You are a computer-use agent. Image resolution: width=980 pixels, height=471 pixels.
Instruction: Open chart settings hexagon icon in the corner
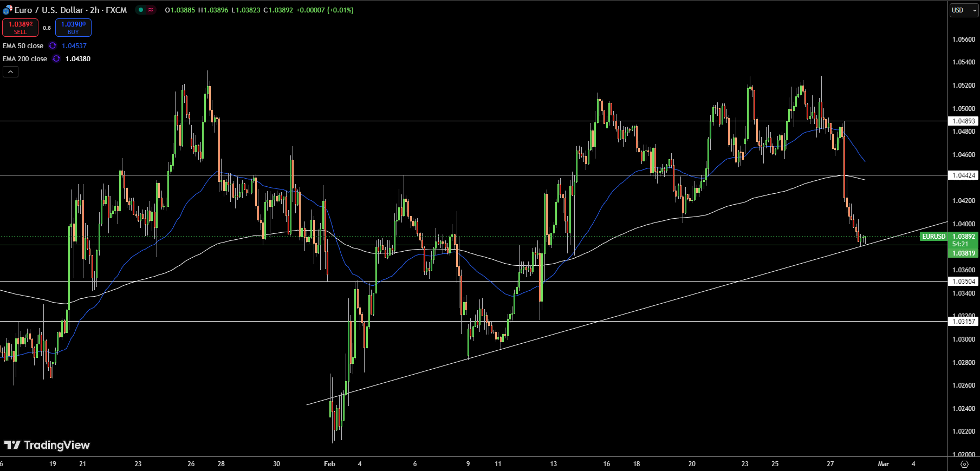coord(964,464)
